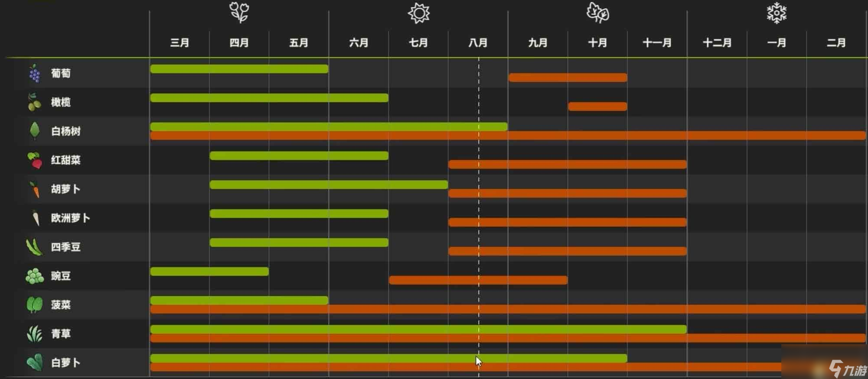This screenshot has width=868, height=379.
Task: Click the grape green planting bar
Action: (239, 69)
